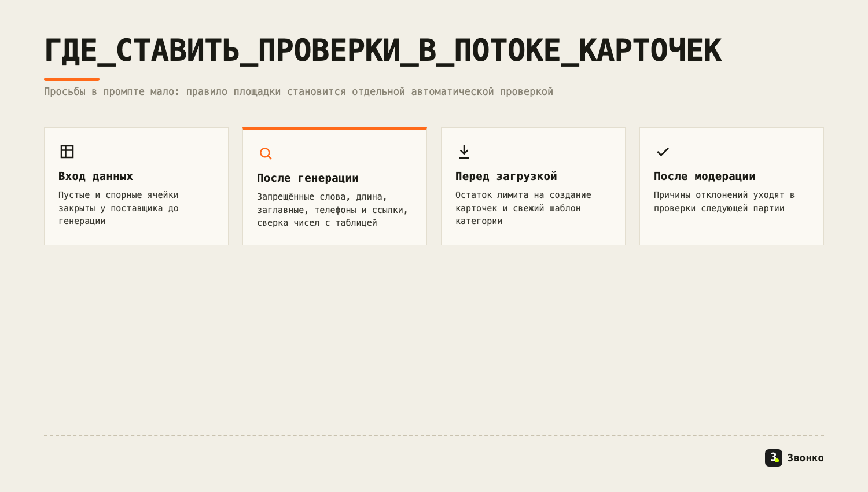
Task: Click the slide title ГДЕ_СТАВИТЬ_ПРОВЕРКИ_В_ПОТОКЕ_КАРТОЧЕК
Action: coord(382,50)
